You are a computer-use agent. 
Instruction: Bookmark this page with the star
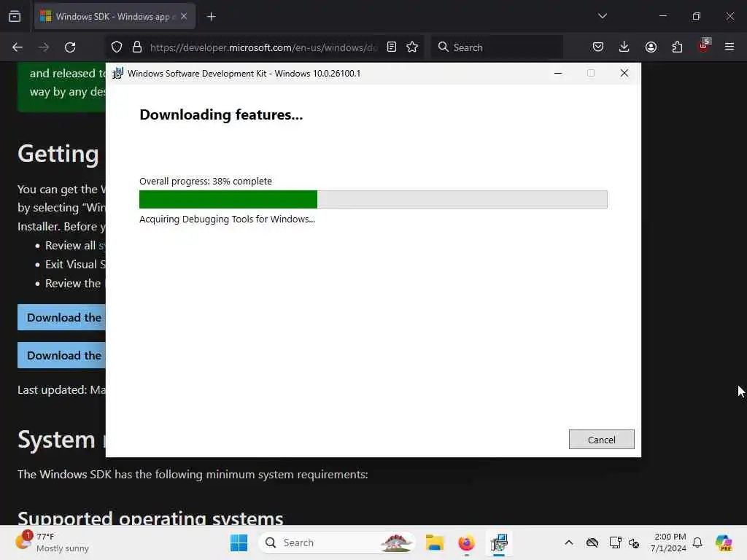pos(413,47)
